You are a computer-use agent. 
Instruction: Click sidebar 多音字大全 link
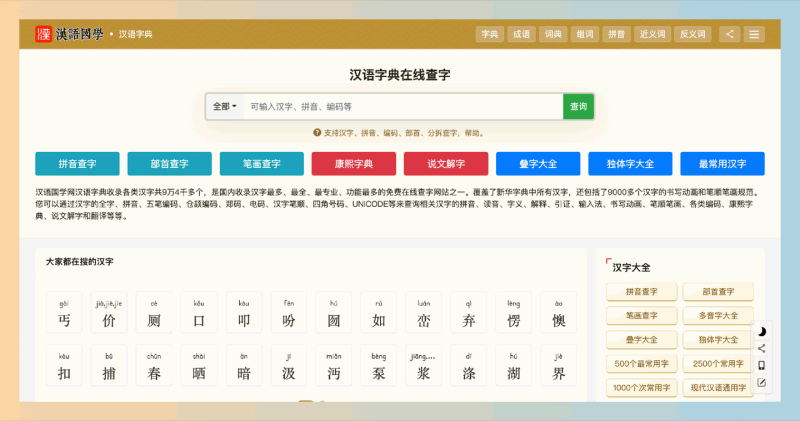(x=718, y=316)
